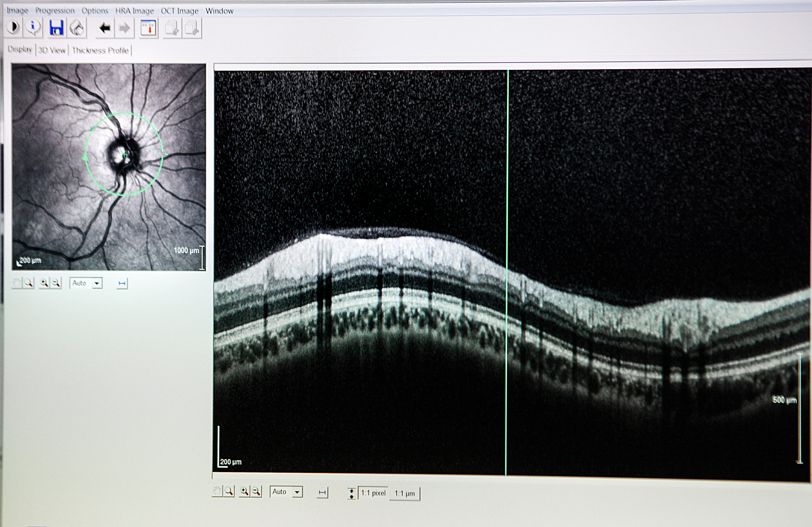This screenshot has width=812, height=527.
Task: Switch to the Thickness Profile tab
Action: pos(100,50)
